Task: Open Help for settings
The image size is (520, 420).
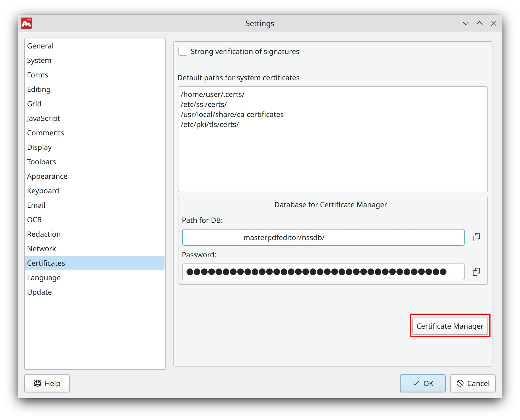Action: point(47,383)
